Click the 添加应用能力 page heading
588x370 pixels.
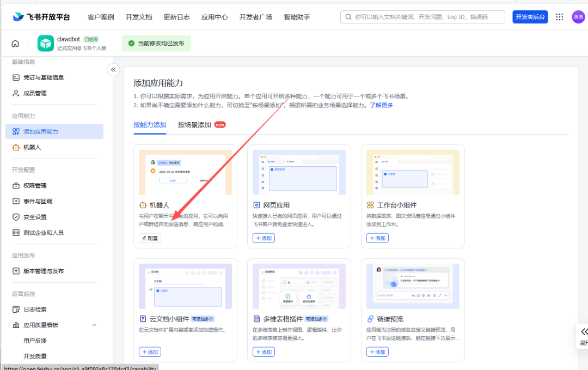(158, 83)
